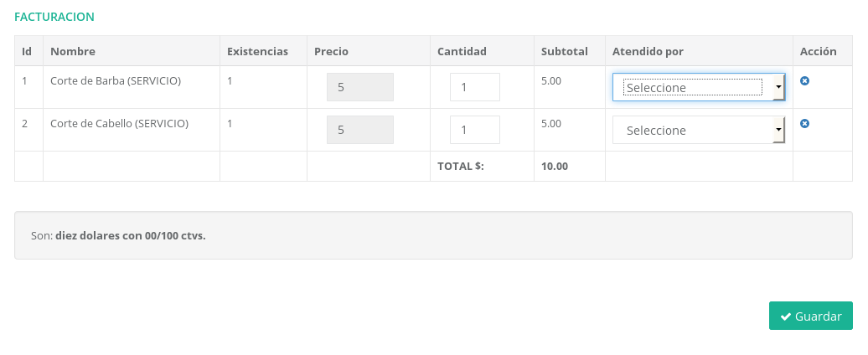Expand Seleccione dropdown for Corte de Cabello
The width and height of the screenshot is (868, 355).
point(699,130)
